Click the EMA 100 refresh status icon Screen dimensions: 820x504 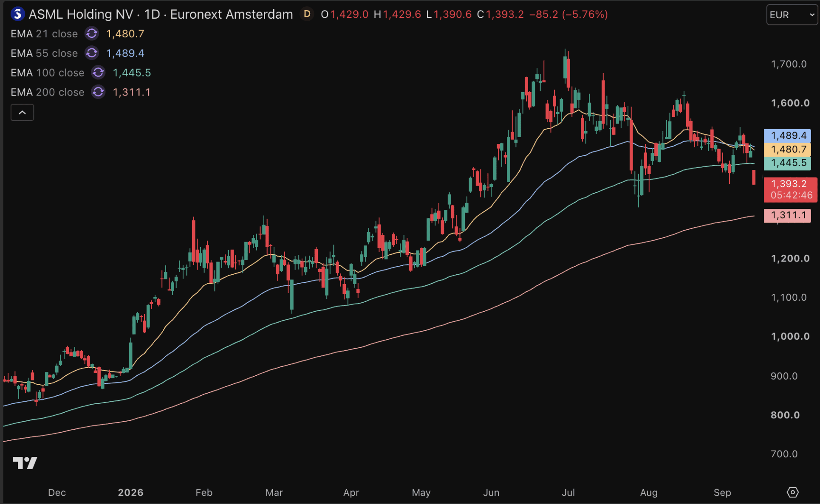pos(99,73)
